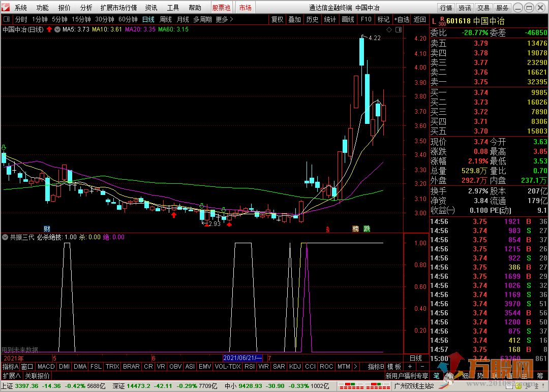Image resolution: width=549 pixels, height=392 pixels.
Task: Open the 多周期 multi-period view
Action: point(202,19)
